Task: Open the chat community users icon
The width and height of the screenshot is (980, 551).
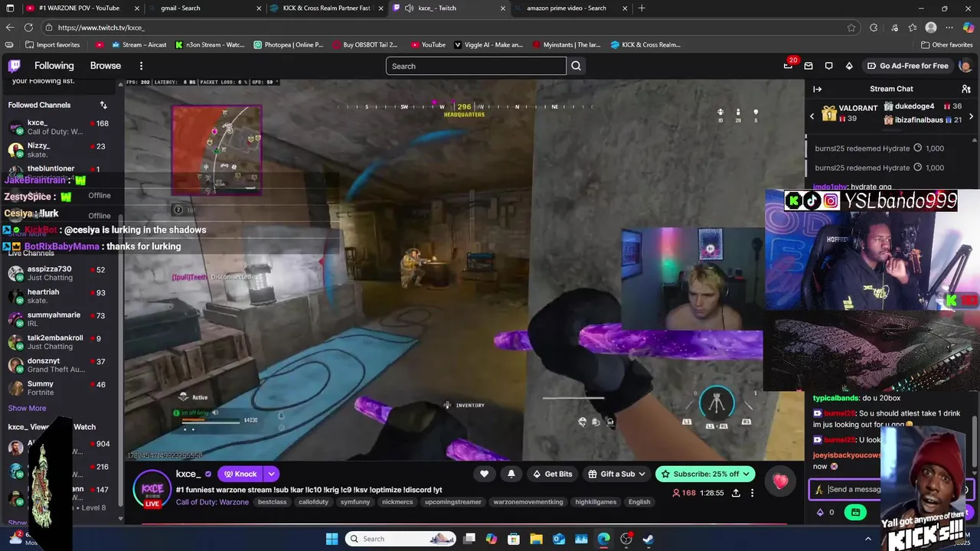Action: click(966, 89)
